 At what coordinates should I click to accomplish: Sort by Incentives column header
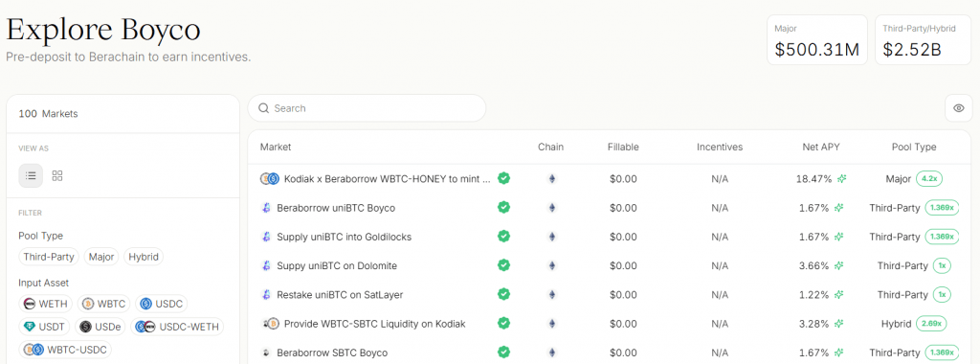720,147
